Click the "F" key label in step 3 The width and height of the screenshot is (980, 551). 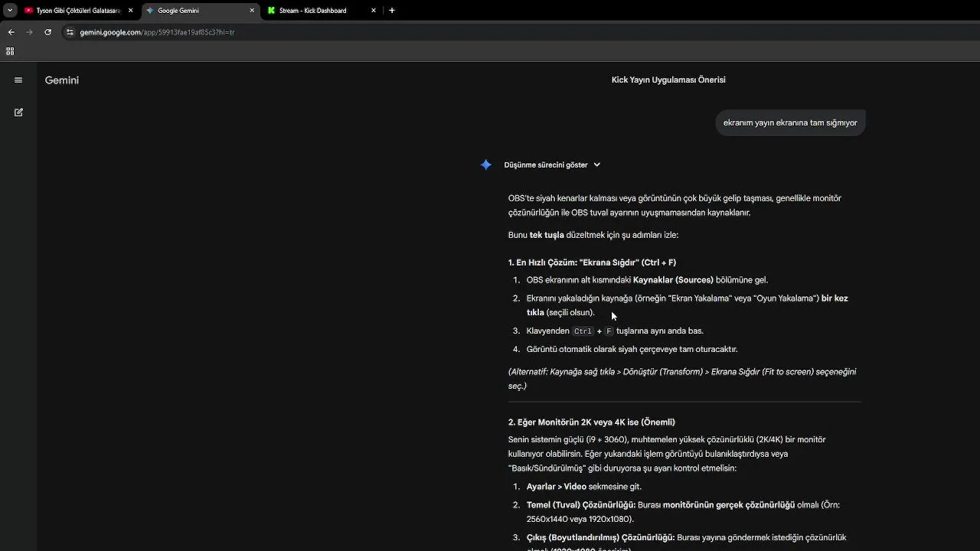(x=609, y=331)
